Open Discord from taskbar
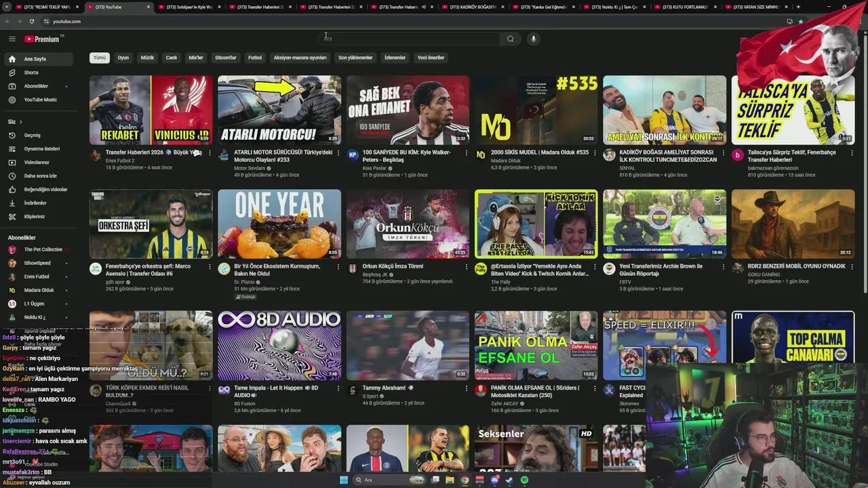868x488 pixels. tap(495, 480)
